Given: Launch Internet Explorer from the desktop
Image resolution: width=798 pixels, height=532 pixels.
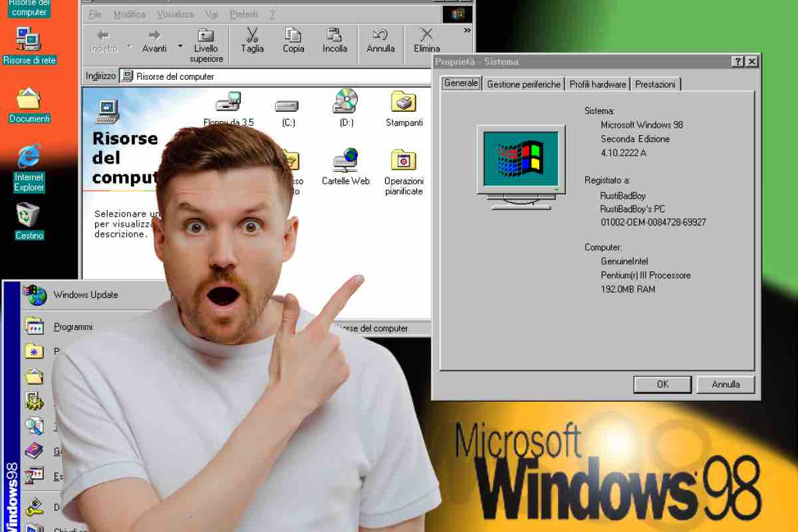Looking at the screenshot, I should coord(29,168).
